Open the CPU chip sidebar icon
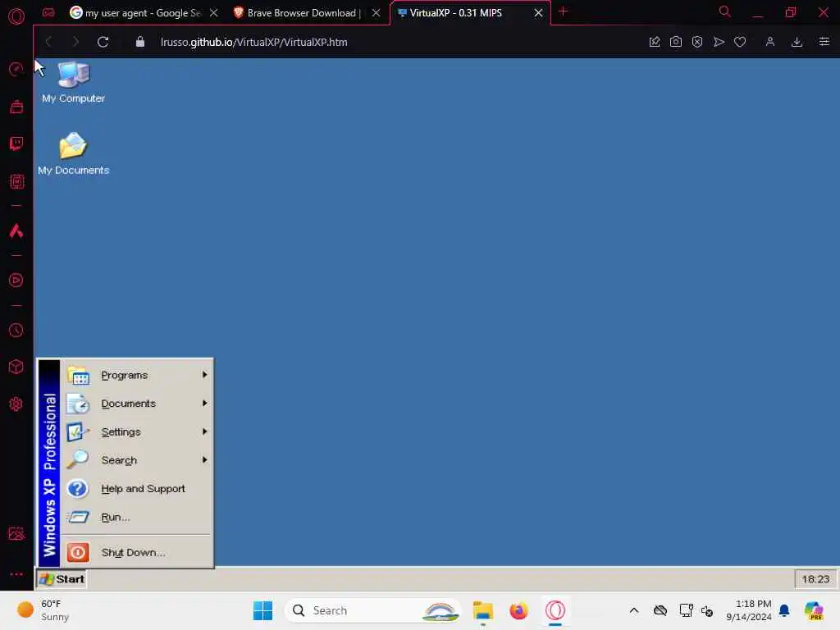This screenshot has height=630, width=840. (16, 181)
